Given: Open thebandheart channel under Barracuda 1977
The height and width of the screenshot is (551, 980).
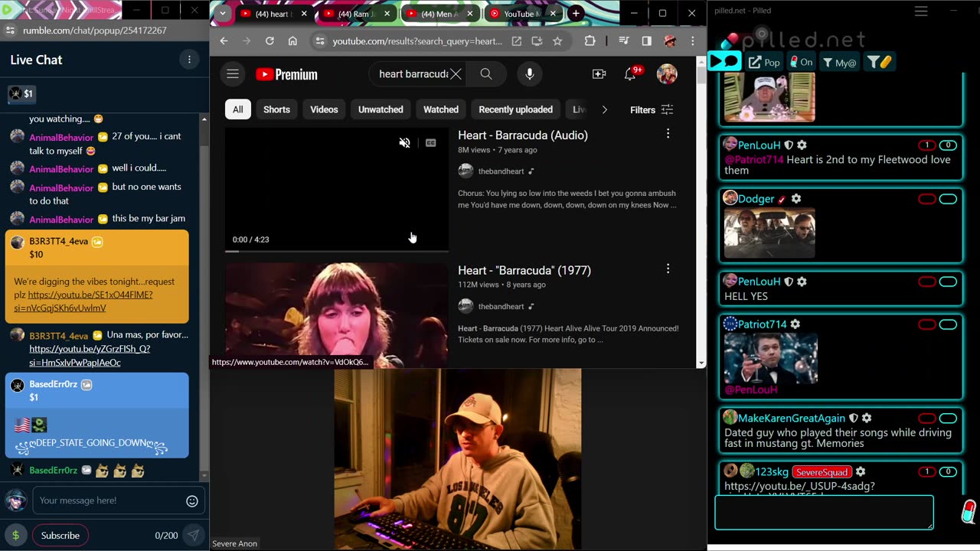Looking at the screenshot, I should point(501,306).
